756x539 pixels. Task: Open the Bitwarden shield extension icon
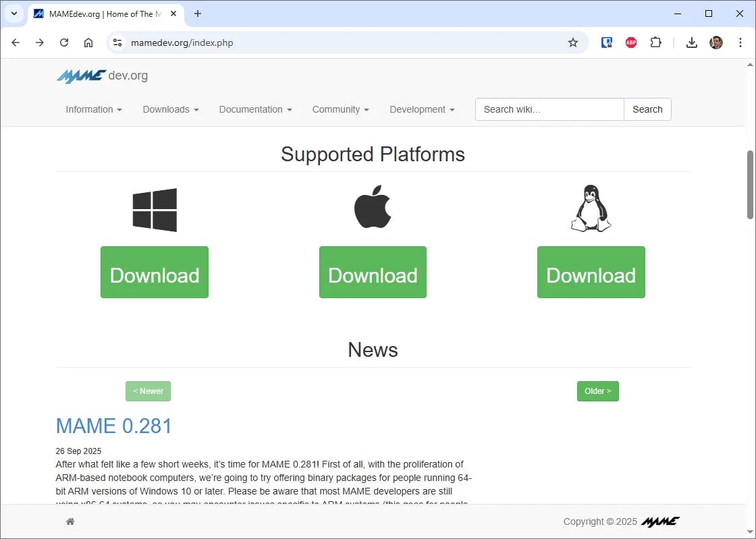(607, 43)
